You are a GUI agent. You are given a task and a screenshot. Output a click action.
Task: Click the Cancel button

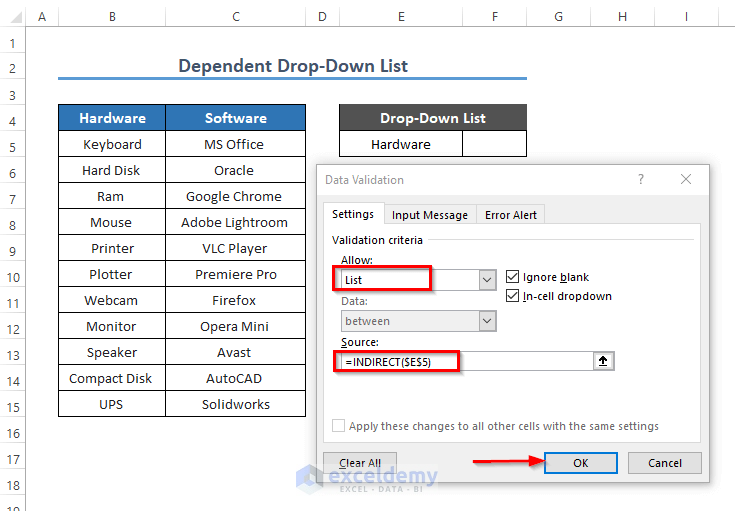point(665,463)
